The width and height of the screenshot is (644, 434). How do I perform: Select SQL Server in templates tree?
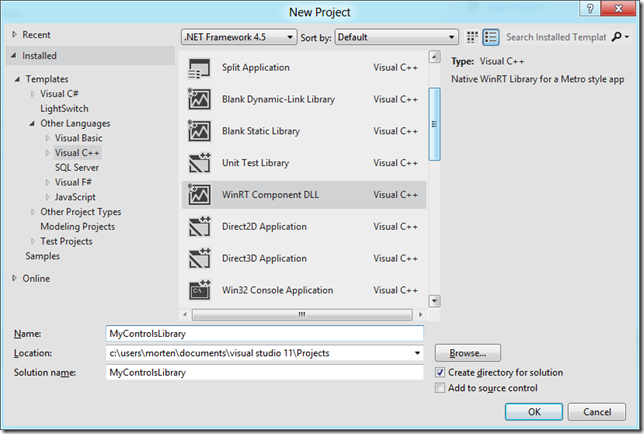77,168
